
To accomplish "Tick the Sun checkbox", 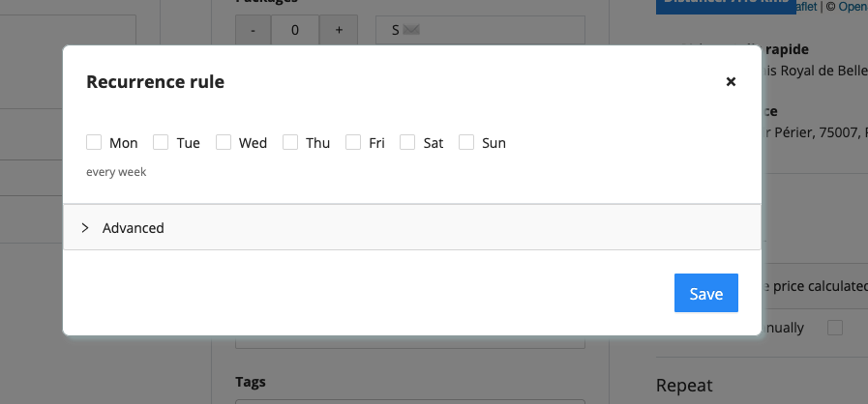I will pyautogui.click(x=466, y=142).
